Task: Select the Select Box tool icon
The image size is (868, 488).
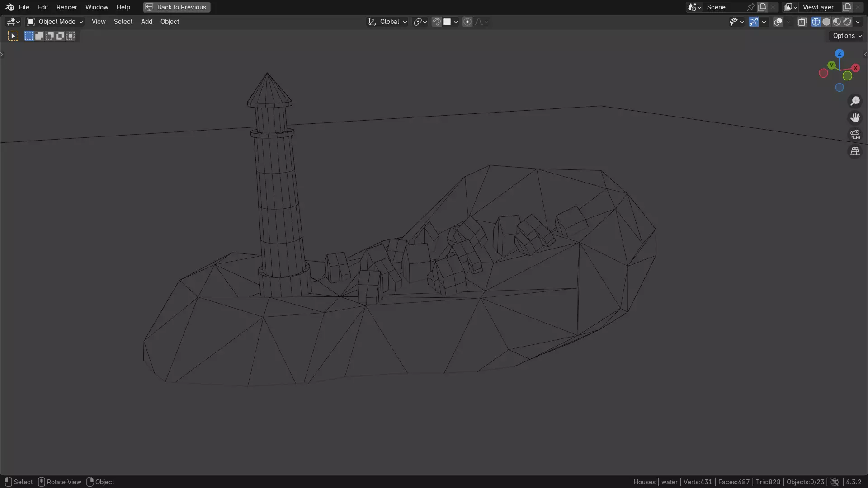Action: point(13,36)
